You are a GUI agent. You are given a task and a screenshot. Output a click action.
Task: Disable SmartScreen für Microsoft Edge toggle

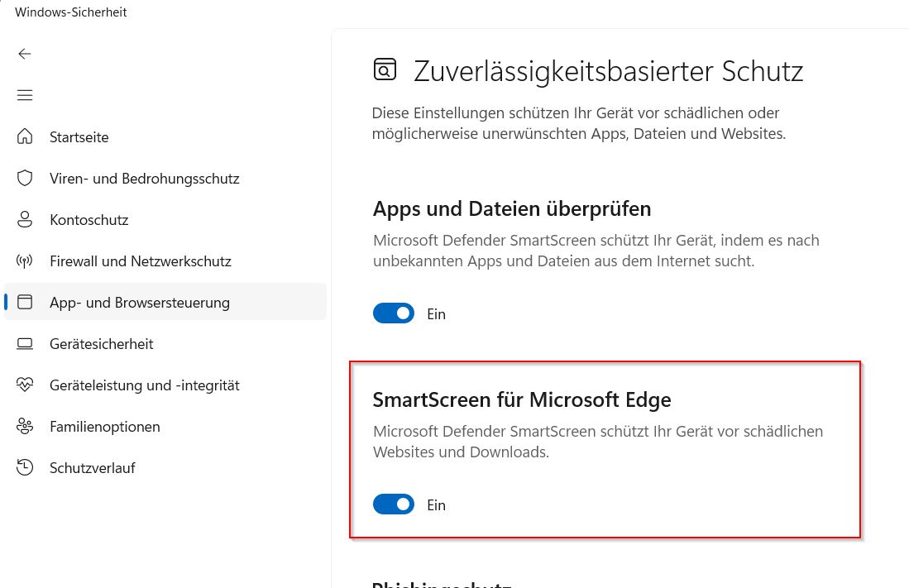pyautogui.click(x=394, y=504)
